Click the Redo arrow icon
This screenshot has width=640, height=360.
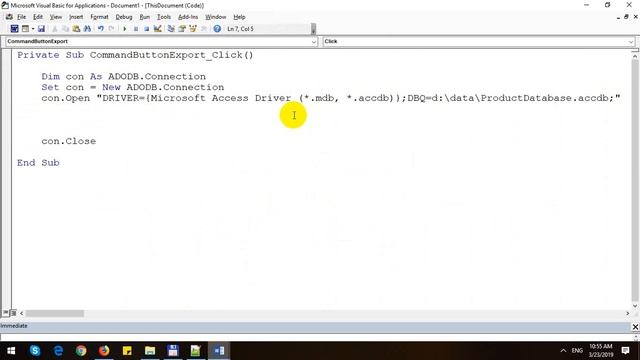coord(111,29)
